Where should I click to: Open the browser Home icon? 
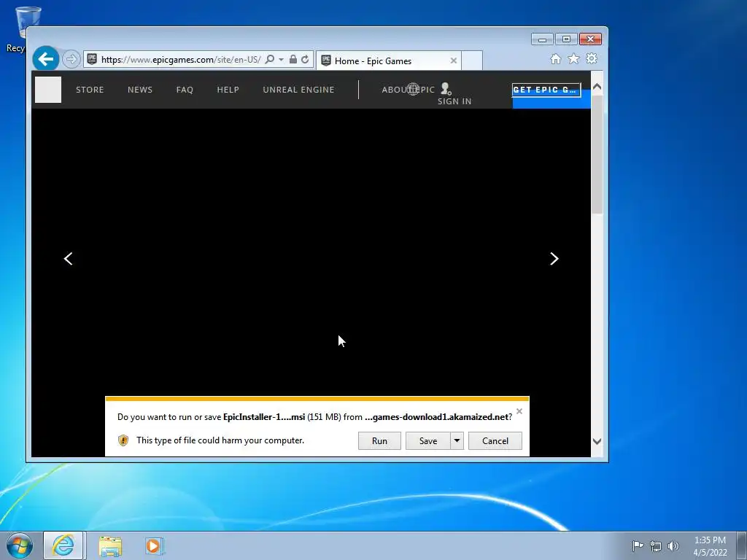point(555,58)
